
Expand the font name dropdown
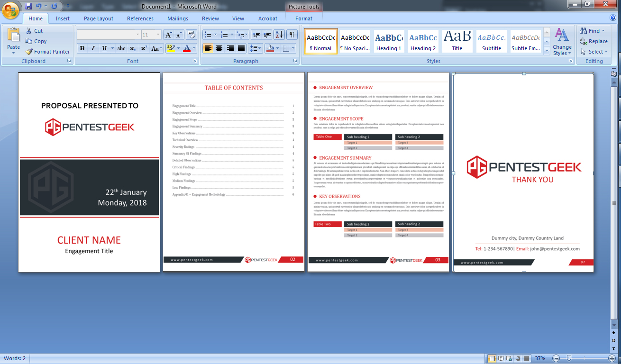click(x=137, y=35)
